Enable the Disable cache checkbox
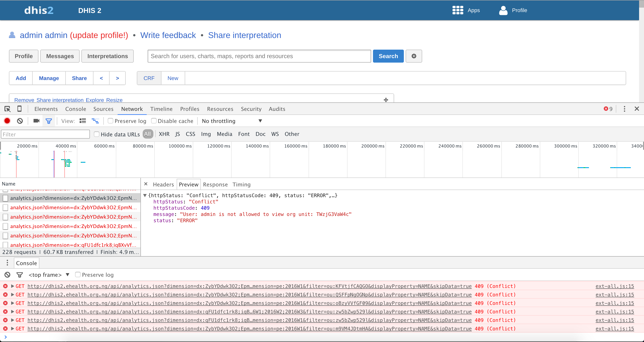 point(154,121)
